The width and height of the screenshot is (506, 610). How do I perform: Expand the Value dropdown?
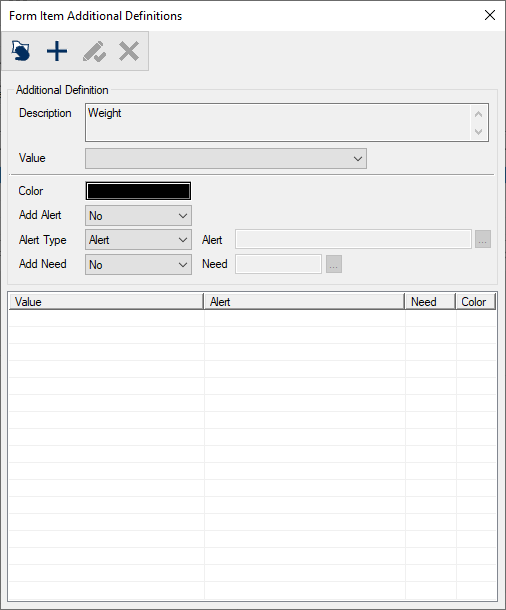(226, 158)
